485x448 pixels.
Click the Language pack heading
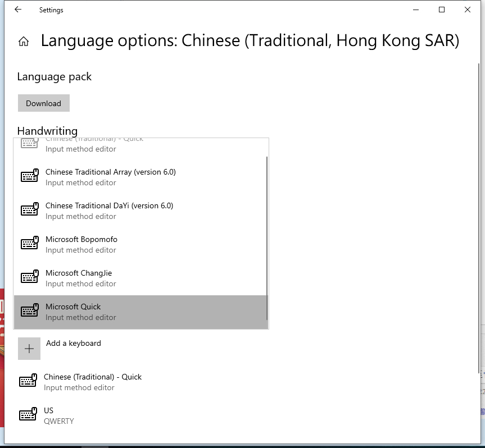[55, 76]
